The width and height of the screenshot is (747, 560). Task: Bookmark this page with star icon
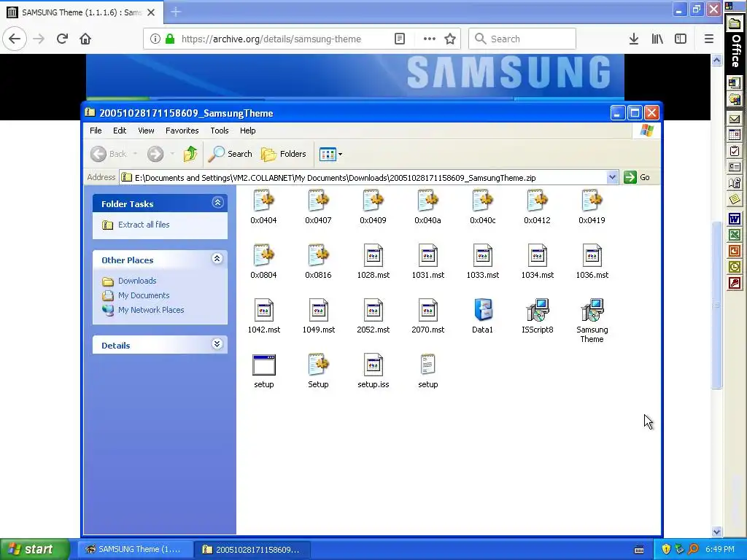(x=449, y=39)
